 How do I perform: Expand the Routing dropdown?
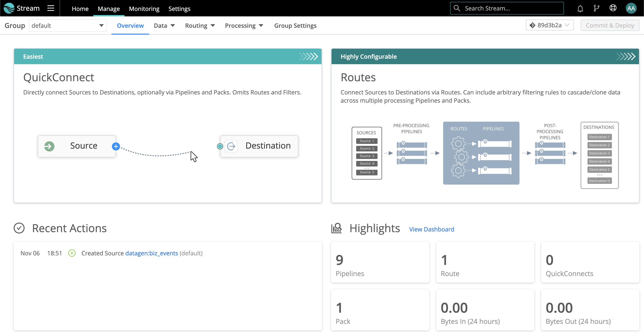pyautogui.click(x=200, y=25)
